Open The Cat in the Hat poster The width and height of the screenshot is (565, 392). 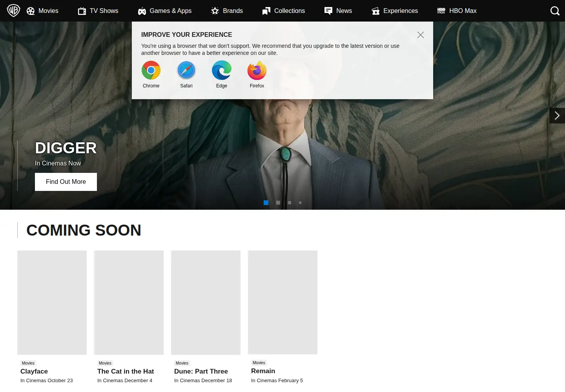point(129,303)
